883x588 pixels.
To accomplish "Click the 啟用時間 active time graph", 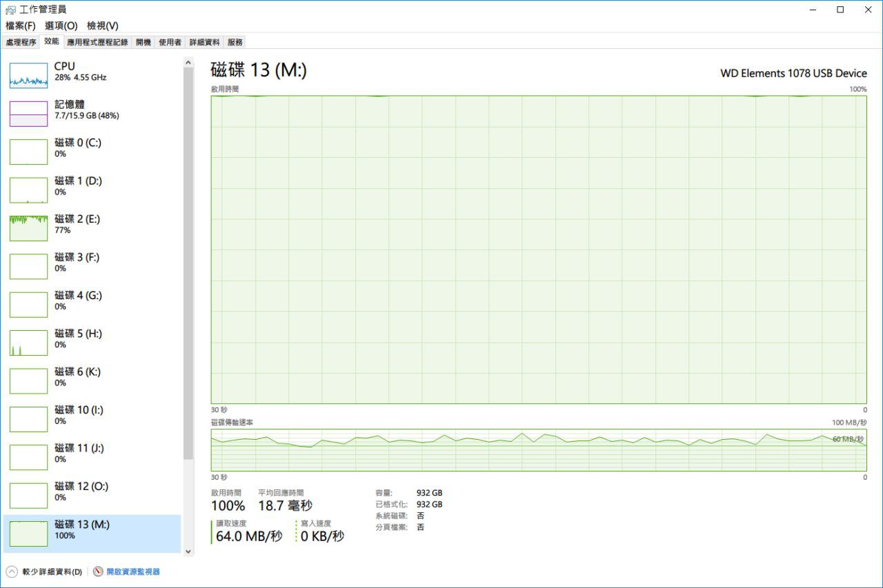I will (539, 250).
